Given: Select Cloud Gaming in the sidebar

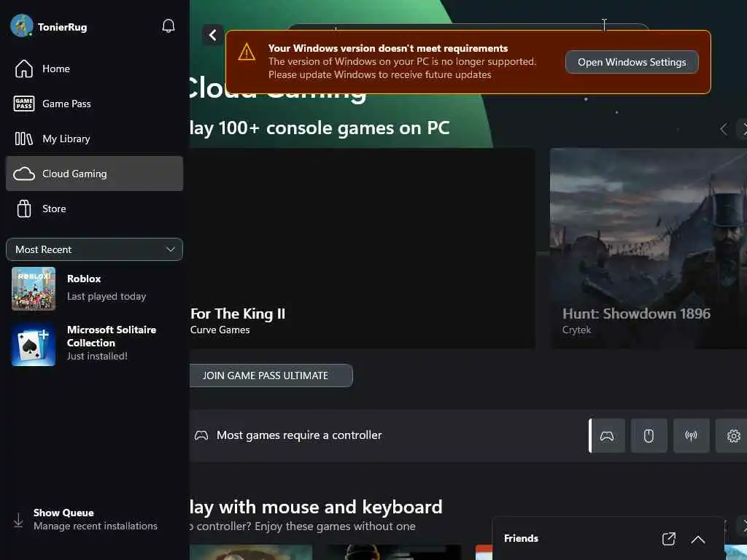Looking at the screenshot, I should pyautogui.click(x=94, y=174).
